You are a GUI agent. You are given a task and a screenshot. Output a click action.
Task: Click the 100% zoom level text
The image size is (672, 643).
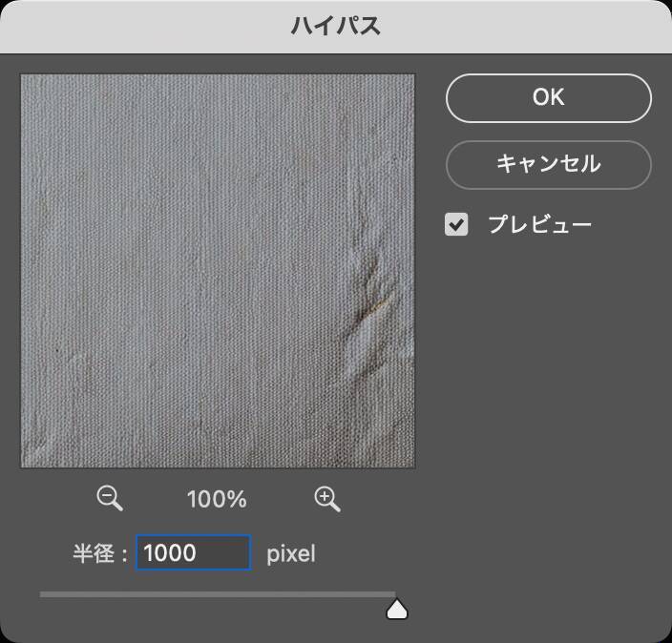click(x=218, y=499)
